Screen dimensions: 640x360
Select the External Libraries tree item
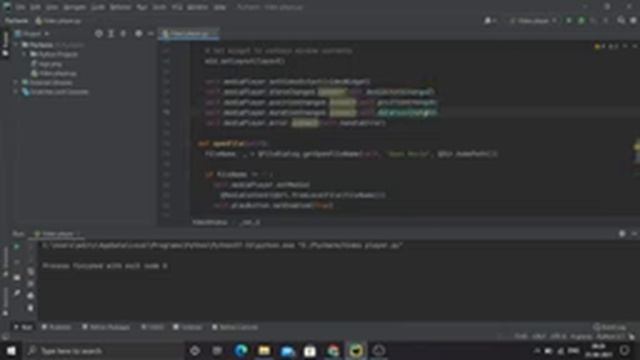(x=47, y=82)
